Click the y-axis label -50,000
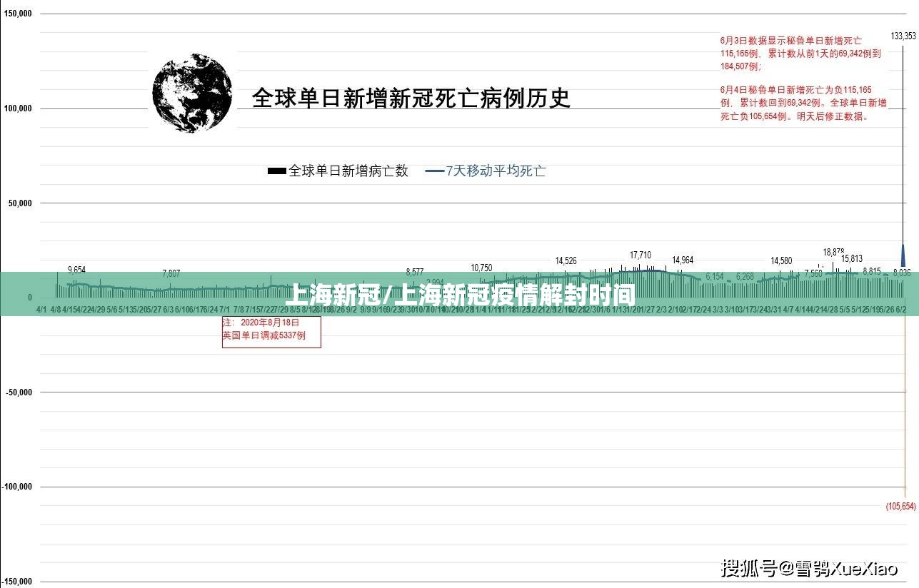919x588 pixels. click(x=19, y=392)
